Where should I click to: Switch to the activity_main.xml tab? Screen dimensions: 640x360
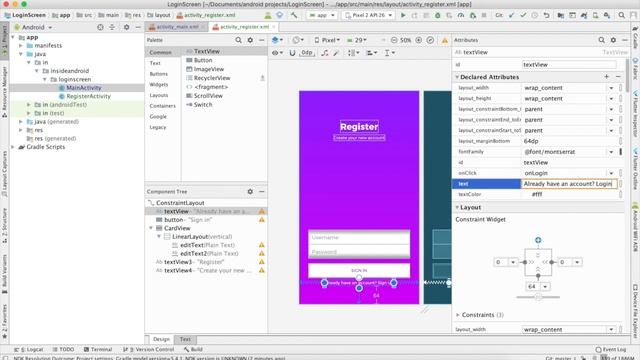[178, 27]
